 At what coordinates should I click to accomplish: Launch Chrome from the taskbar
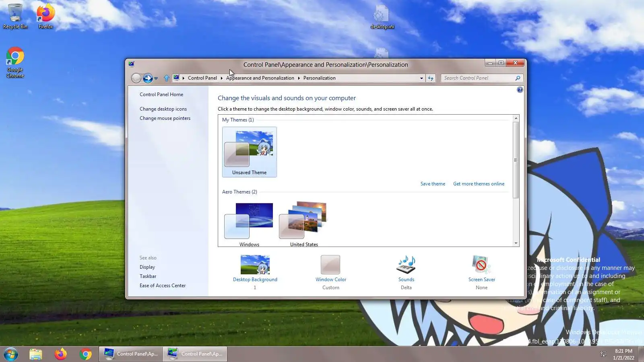(86, 354)
